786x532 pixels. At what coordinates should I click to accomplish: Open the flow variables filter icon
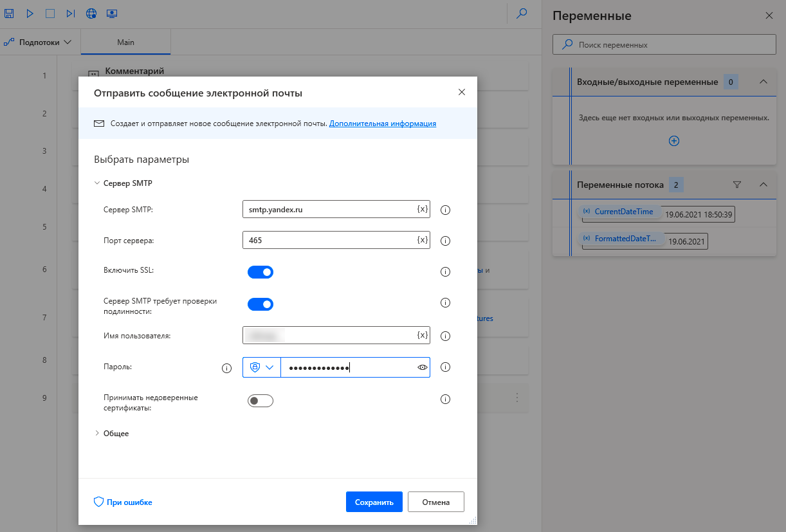(x=737, y=185)
